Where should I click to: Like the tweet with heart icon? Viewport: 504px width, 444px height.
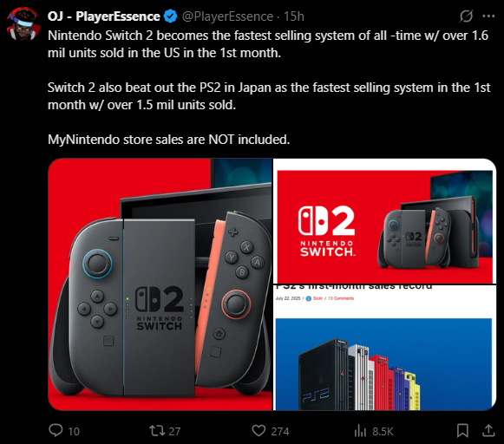point(259,430)
